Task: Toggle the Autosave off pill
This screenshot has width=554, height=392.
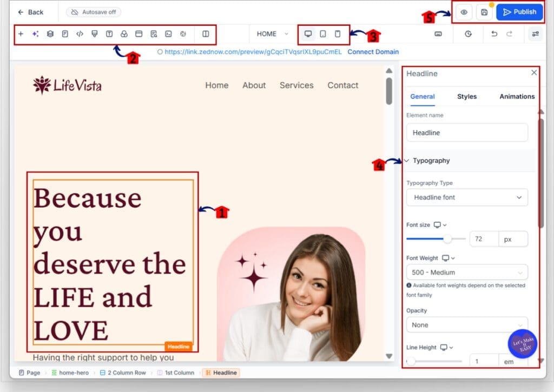Action: tap(94, 12)
